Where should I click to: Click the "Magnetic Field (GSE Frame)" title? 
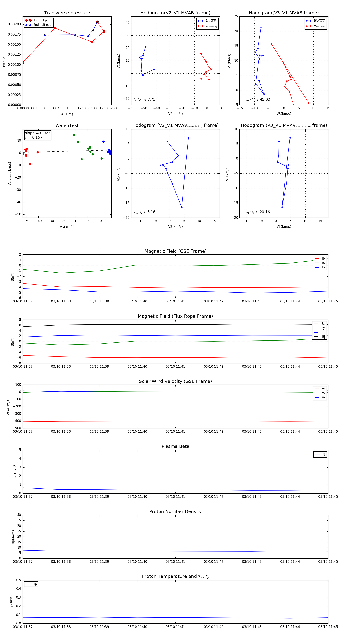coord(175,251)
